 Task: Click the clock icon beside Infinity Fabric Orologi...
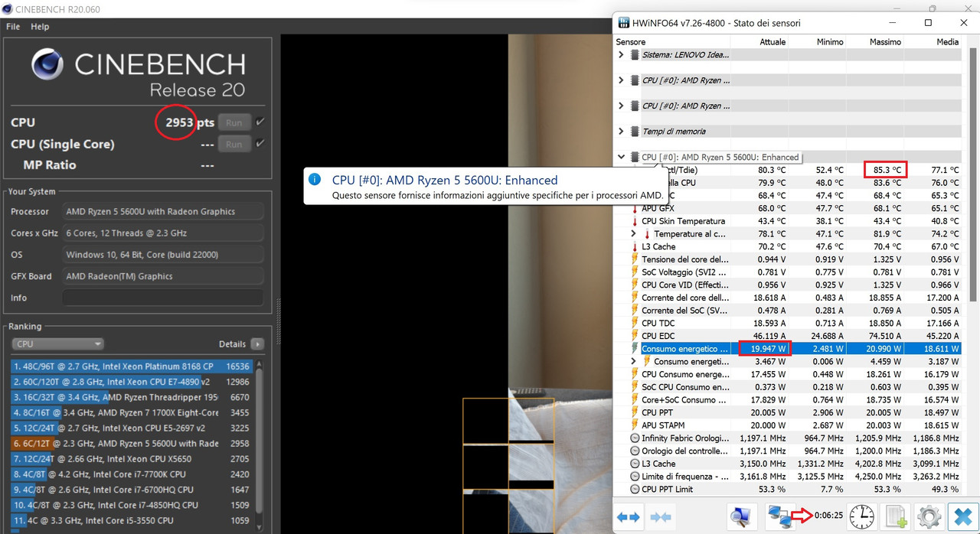[x=634, y=438]
